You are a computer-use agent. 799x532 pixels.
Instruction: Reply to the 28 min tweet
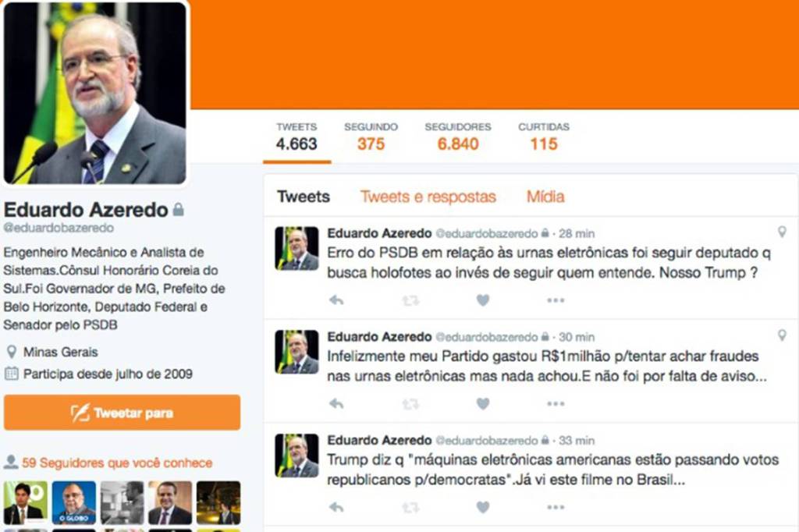(x=336, y=300)
